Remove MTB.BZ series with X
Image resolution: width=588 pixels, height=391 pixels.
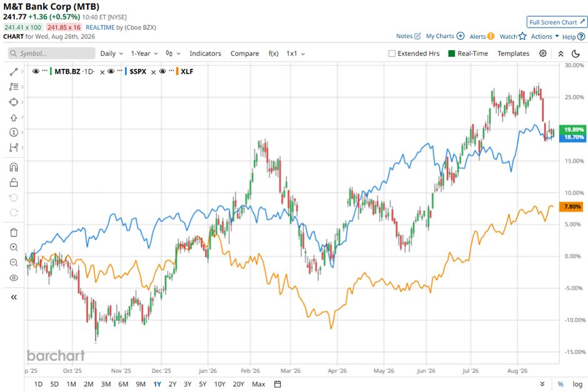coord(102,72)
